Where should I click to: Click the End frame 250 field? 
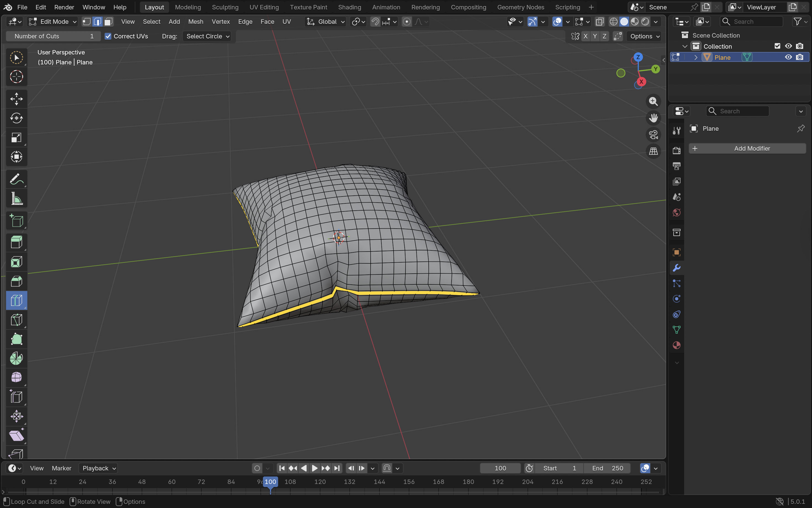tap(607, 468)
